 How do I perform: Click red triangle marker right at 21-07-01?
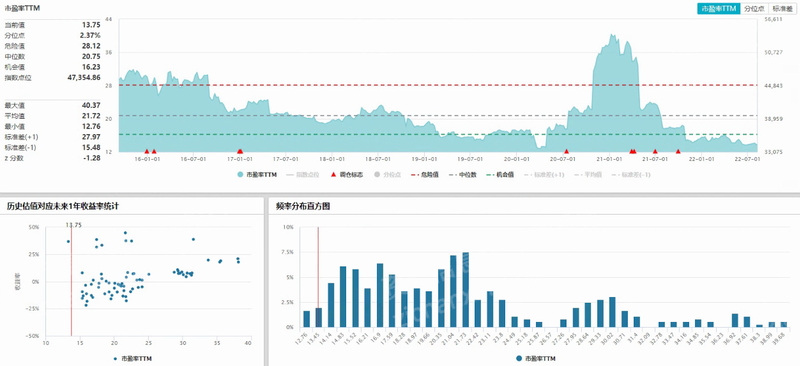(x=655, y=151)
